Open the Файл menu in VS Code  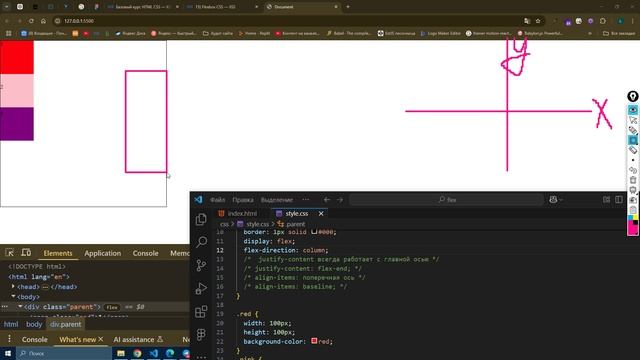218,200
